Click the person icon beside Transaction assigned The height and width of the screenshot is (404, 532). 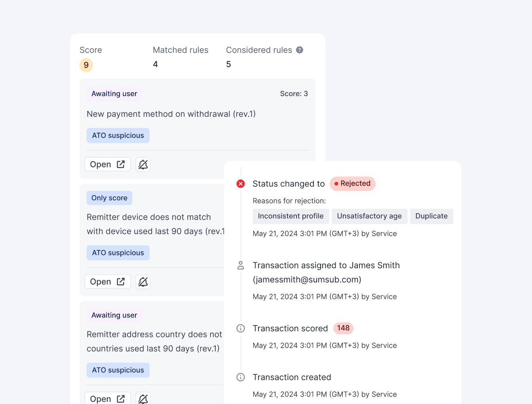coord(241,265)
